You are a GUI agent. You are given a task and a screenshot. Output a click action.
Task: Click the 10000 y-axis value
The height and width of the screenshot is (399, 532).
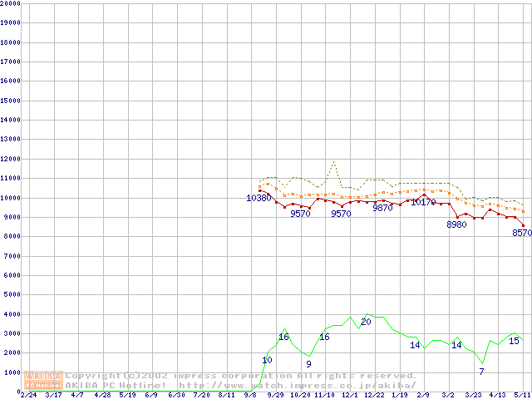[x=9, y=198]
